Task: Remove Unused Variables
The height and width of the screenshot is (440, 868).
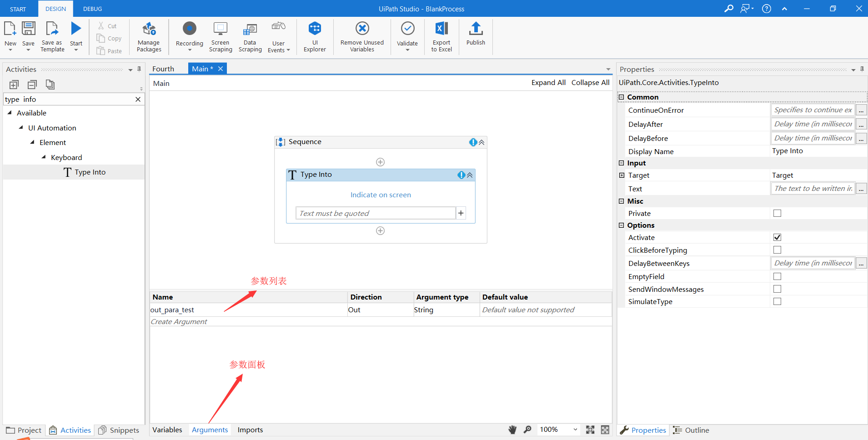Action: 362,36
